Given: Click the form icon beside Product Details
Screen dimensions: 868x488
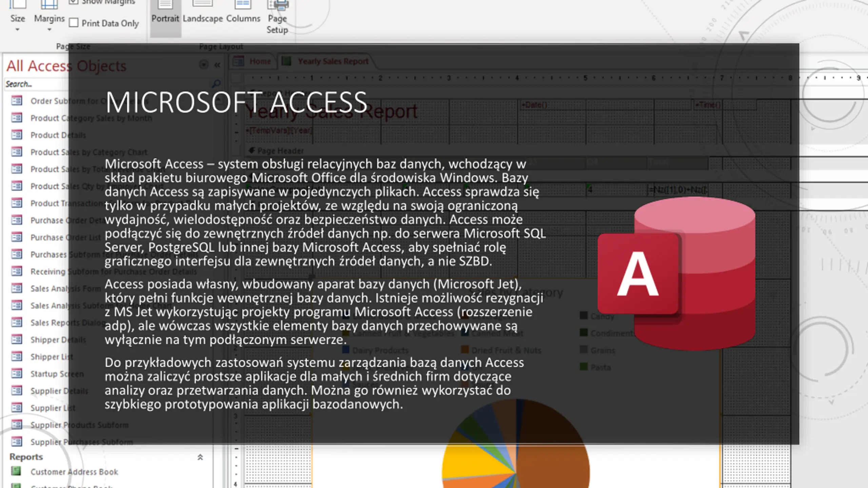Looking at the screenshot, I should pyautogui.click(x=17, y=135).
